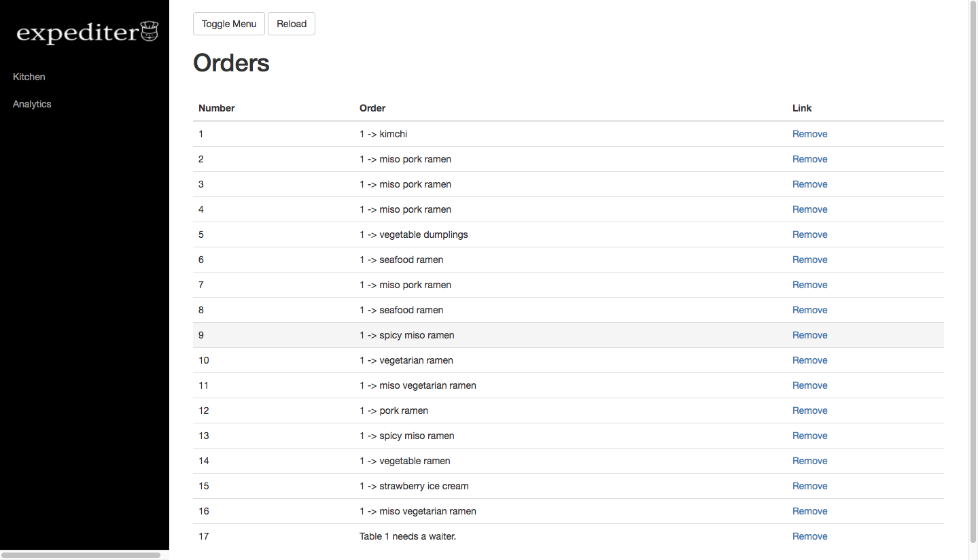Remove order 15 strawberry ice cream
978x560 pixels.
click(809, 486)
